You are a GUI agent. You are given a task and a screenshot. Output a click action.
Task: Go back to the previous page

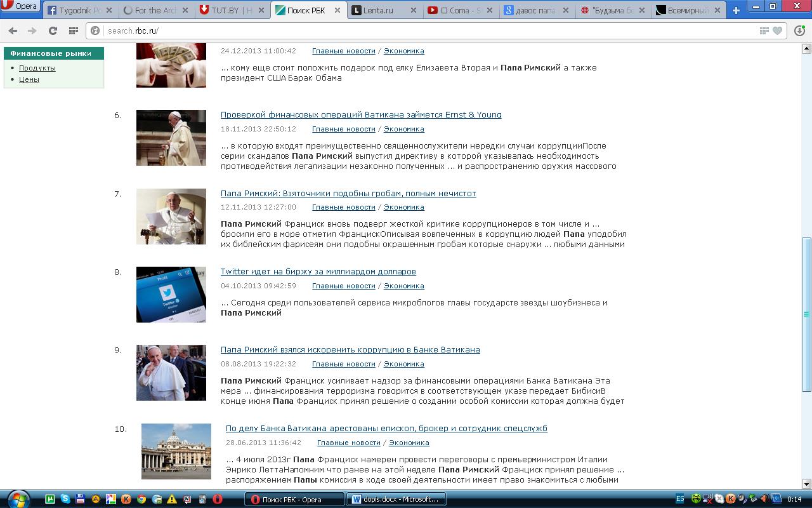[x=13, y=31]
